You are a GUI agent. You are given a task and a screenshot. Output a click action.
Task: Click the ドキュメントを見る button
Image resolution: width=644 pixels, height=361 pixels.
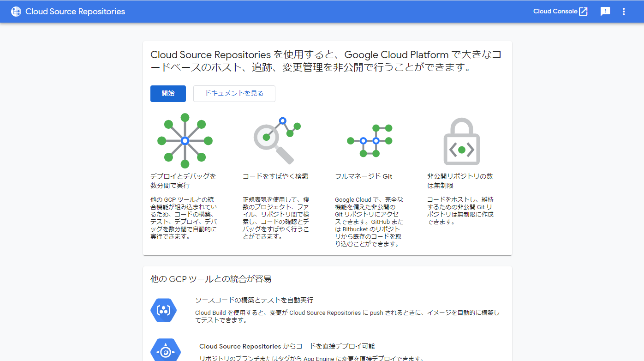tap(234, 93)
